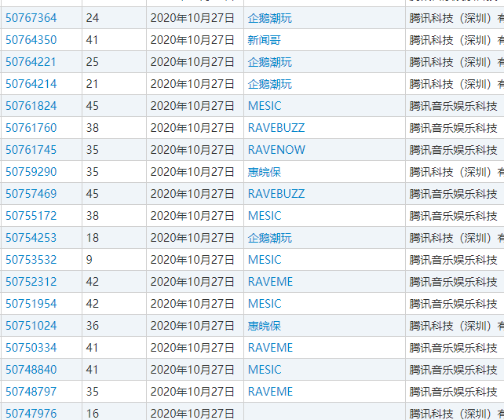
Task: Click 惠皖保 trademark in row 50751024
Action: (265, 326)
